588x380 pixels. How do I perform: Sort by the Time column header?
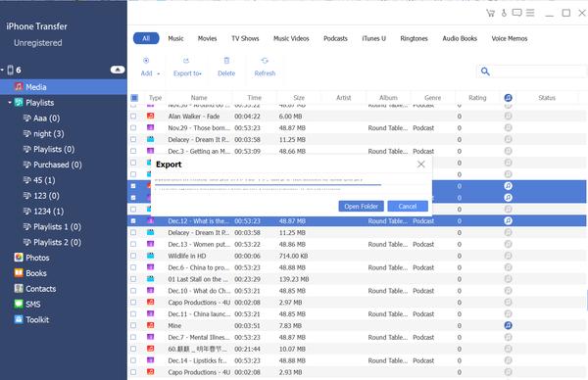254,98
